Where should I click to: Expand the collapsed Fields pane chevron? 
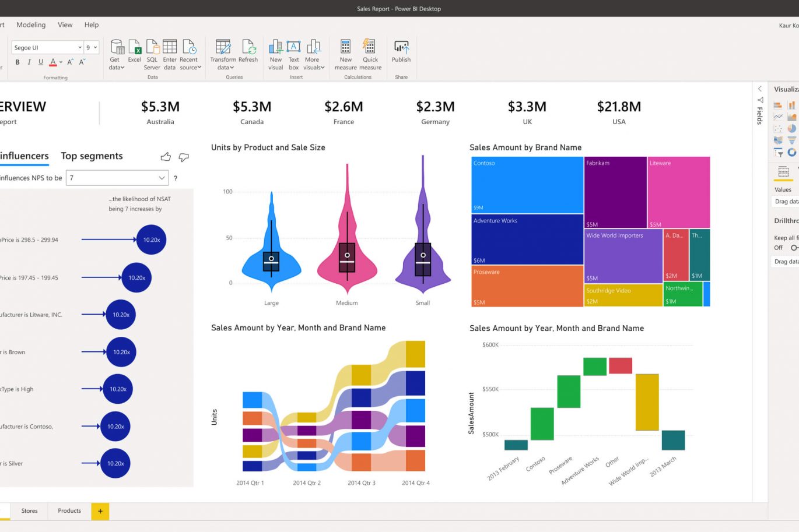[x=760, y=89]
